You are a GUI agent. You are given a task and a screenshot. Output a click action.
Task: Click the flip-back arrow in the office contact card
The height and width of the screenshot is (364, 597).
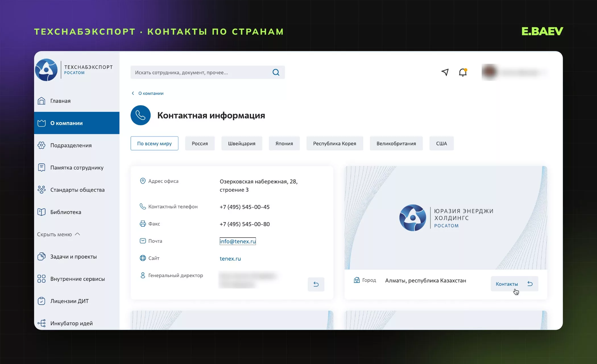click(316, 284)
